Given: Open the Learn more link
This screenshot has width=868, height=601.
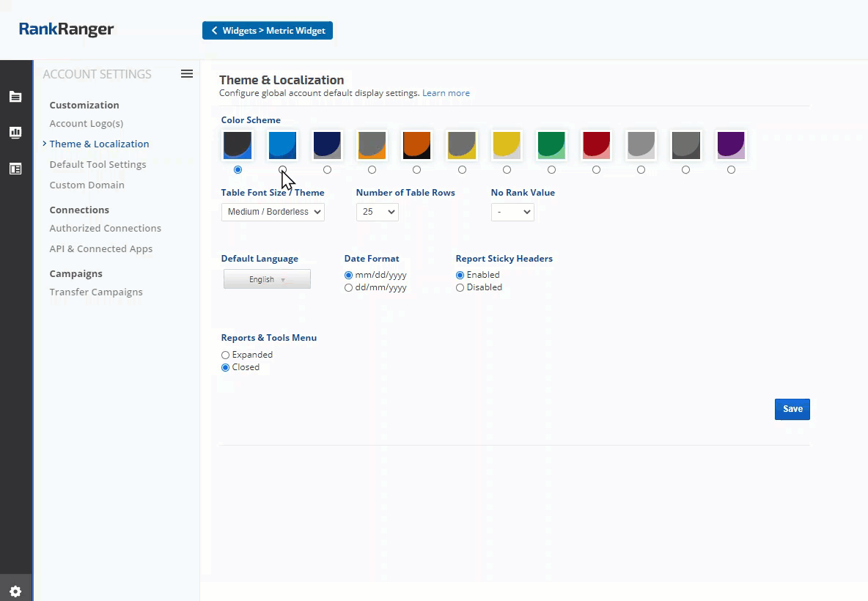Looking at the screenshot, I should point(446,93).
